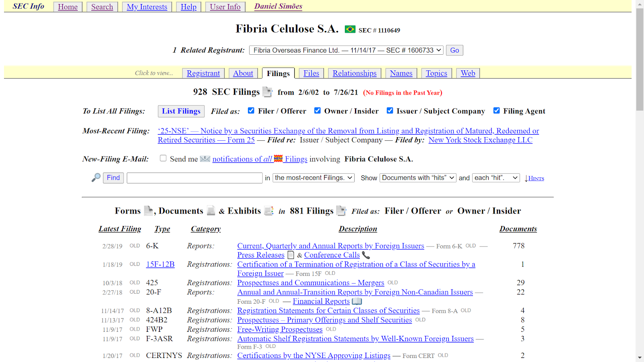This screenshot has height=362, width=644.
Task: Open Free-Writing Prospectuses link
Action: 280,329
